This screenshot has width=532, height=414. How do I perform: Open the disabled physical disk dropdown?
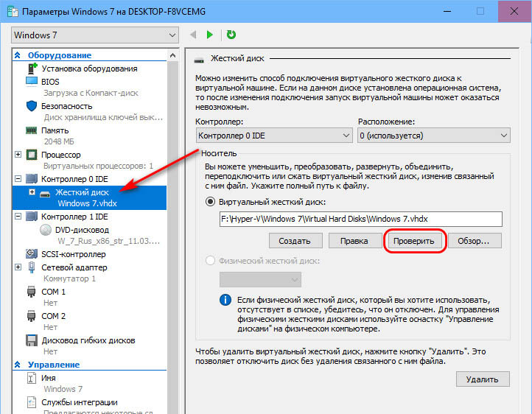[x=260, y=280]
